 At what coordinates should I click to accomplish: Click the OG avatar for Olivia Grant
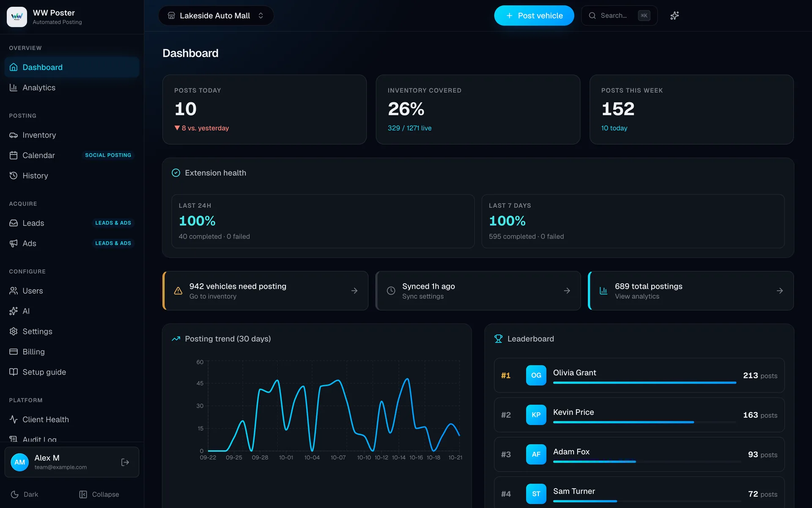[536, 375]
